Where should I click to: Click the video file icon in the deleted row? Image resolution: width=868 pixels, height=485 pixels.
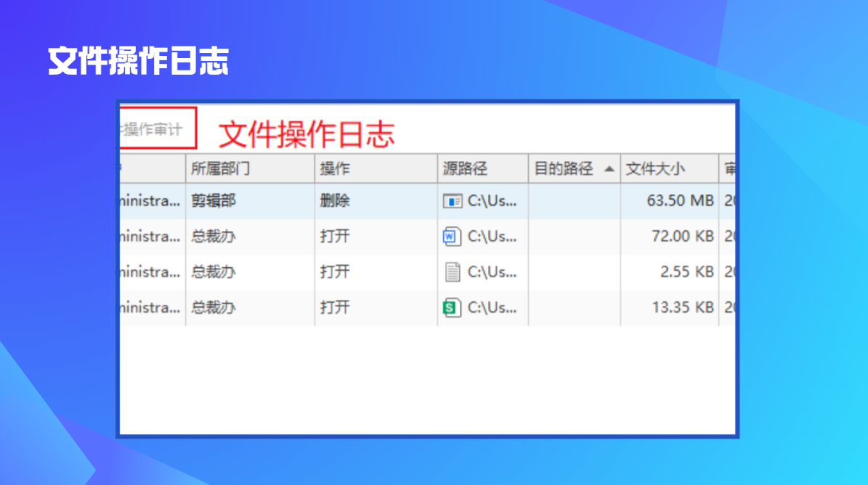[453, 201]
